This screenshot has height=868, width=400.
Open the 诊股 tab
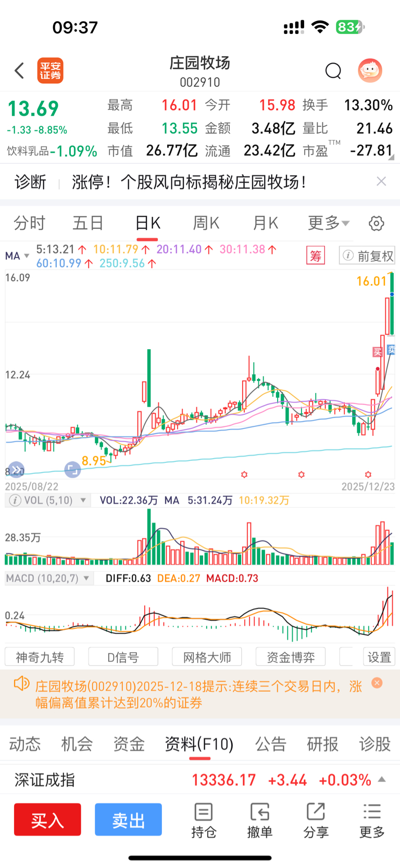click(x=375, y=744)
